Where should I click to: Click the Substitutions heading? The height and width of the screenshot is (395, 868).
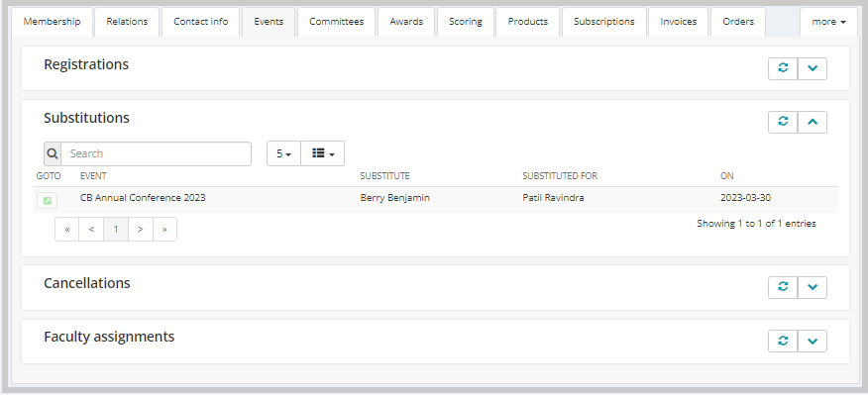86,118
